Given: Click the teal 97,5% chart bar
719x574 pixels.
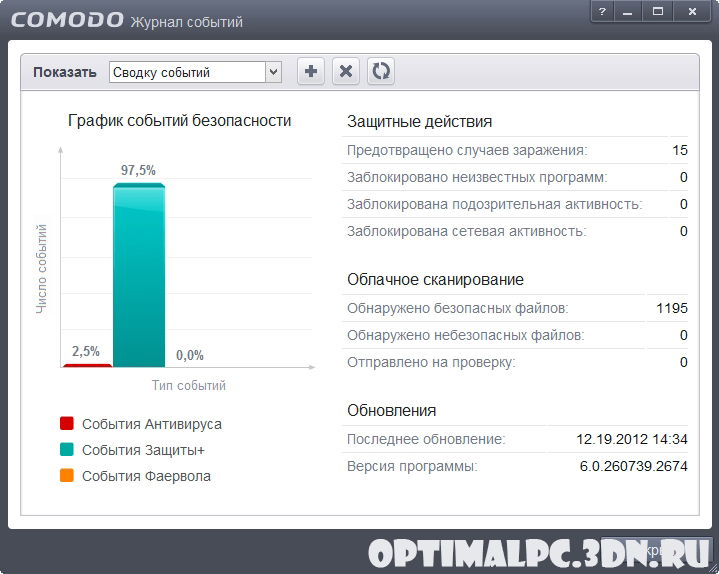Looking at the screenshot, I should pyautogui.click(x=139, y=275).
